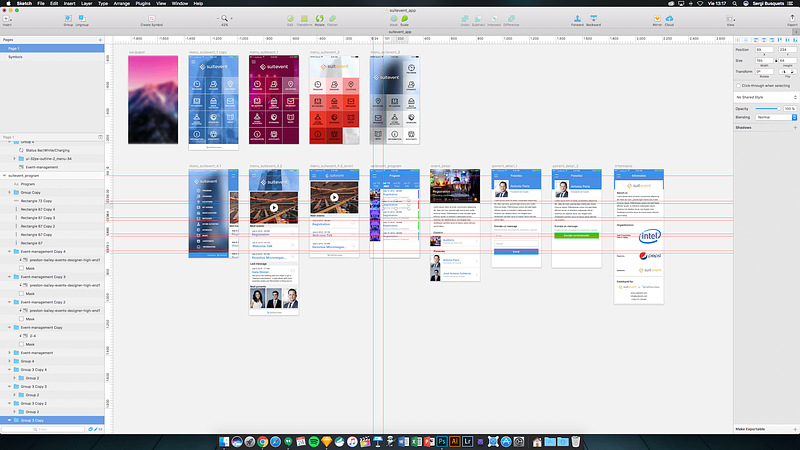
Task: Click the Rotate transform field
Action: pos(764,71)
